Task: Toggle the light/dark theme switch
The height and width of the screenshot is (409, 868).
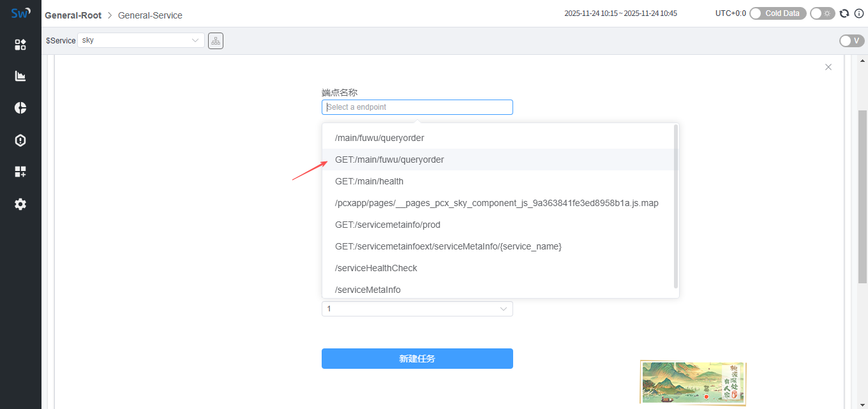Action: (x=822, y=13)
